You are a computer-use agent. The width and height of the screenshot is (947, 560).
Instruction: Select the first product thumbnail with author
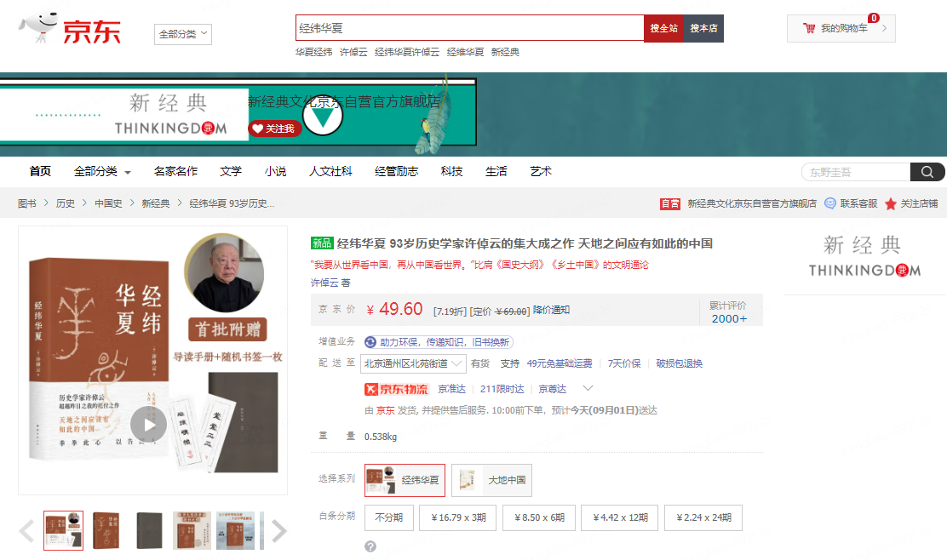pyautogui.click(x=63, y=530)
